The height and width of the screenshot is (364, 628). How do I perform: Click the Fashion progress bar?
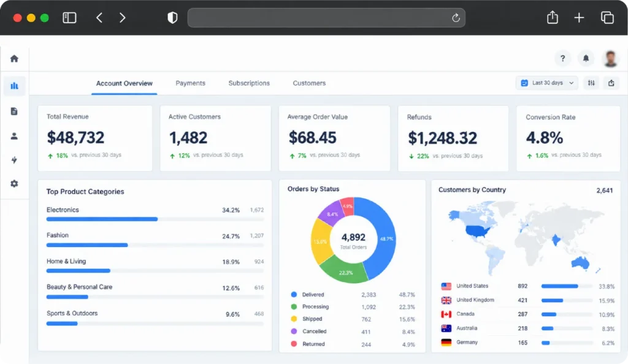coord(155,245)
